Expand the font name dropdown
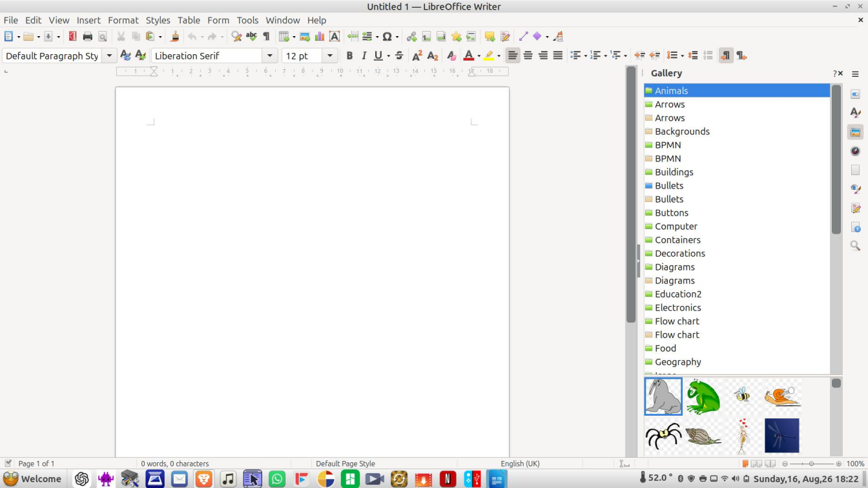The image size is (868, 488). click(x=270, y=56)
